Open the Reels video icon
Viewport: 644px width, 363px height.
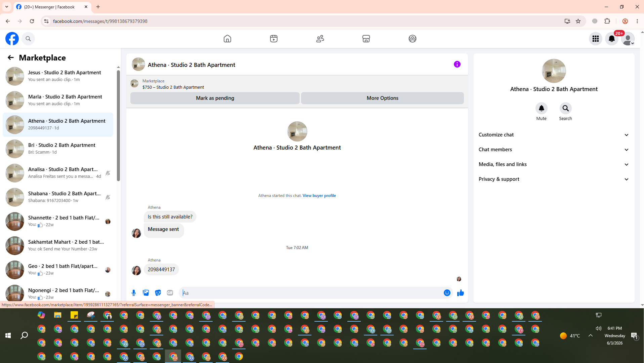274,39
